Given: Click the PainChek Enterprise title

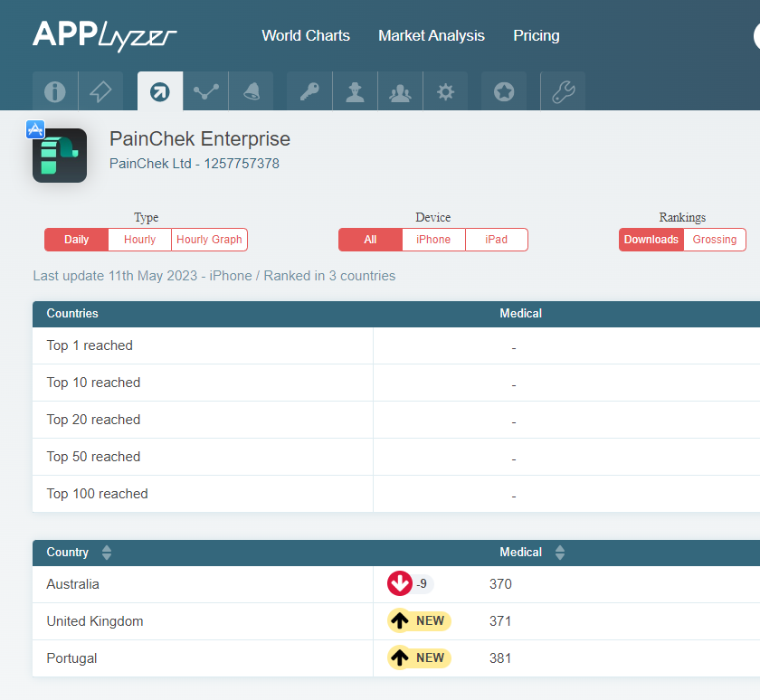Looking at the screenshot, I should (x=200, y=139).
